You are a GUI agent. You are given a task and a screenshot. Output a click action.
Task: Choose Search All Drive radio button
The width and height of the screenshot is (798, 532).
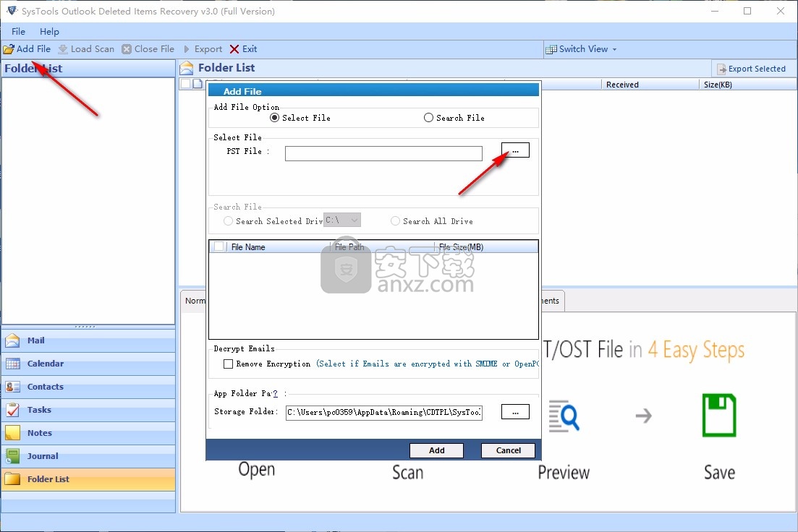pyautogui.click(x=395, y=221)
